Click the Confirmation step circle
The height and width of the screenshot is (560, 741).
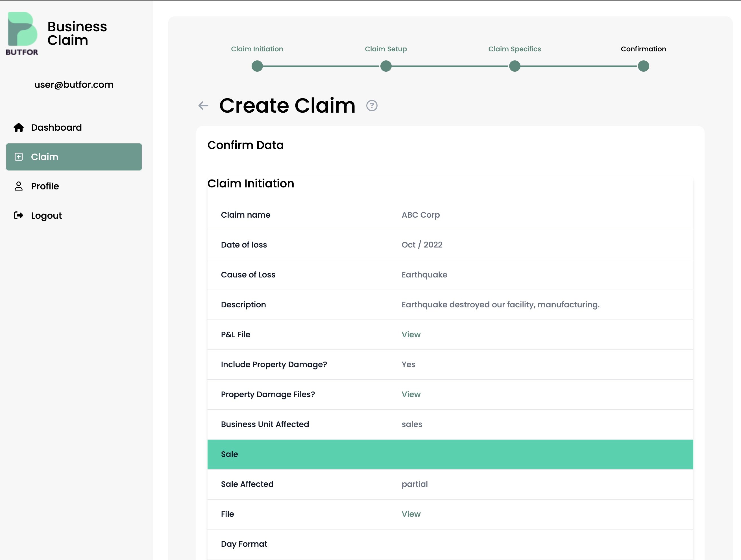point(643,66)
